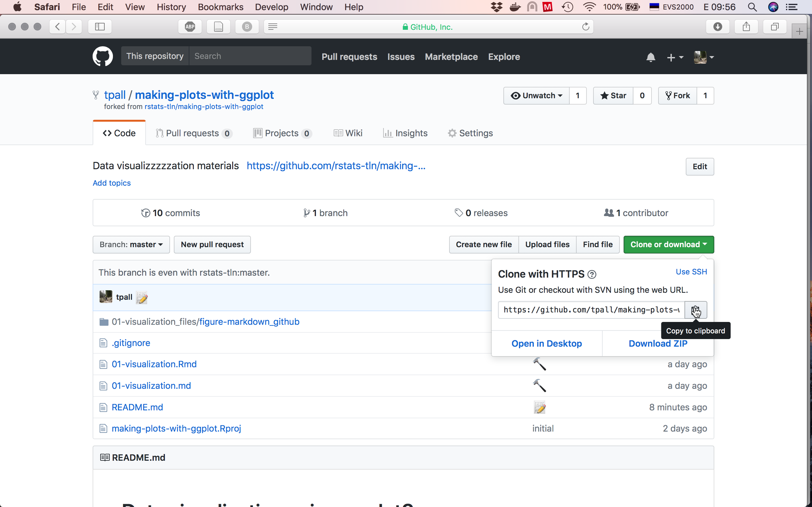
Task: Open the Safari share icon
Action: 746,27
